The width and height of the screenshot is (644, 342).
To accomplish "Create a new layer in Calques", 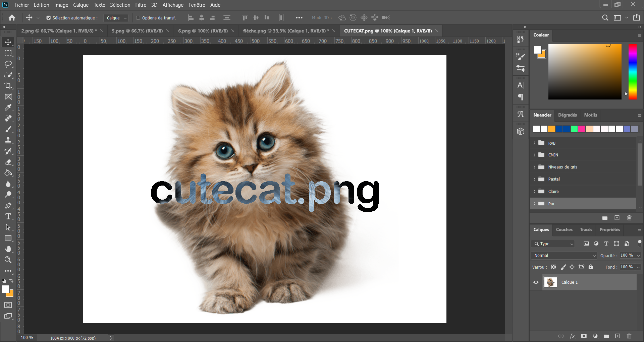I will pos(618,336).
